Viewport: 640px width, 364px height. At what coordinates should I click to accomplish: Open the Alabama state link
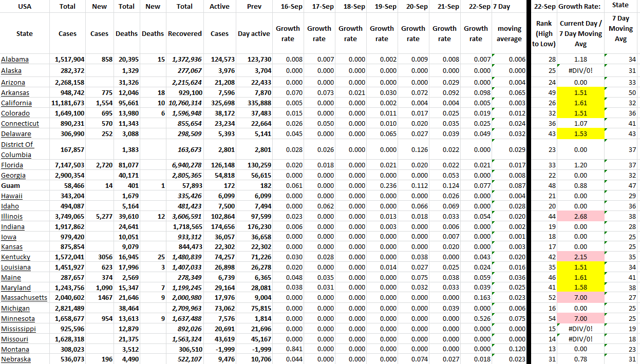point(15,60)
